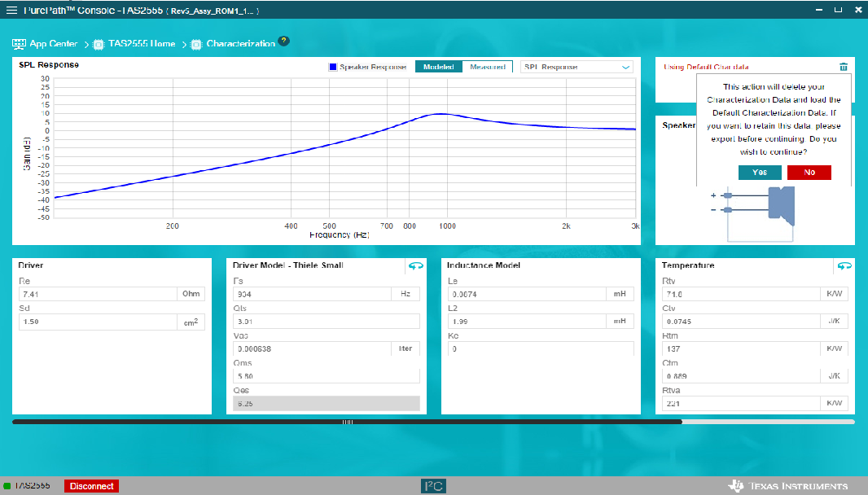Click 'Driver Model - Thiele Small' title

pos(288,265)
